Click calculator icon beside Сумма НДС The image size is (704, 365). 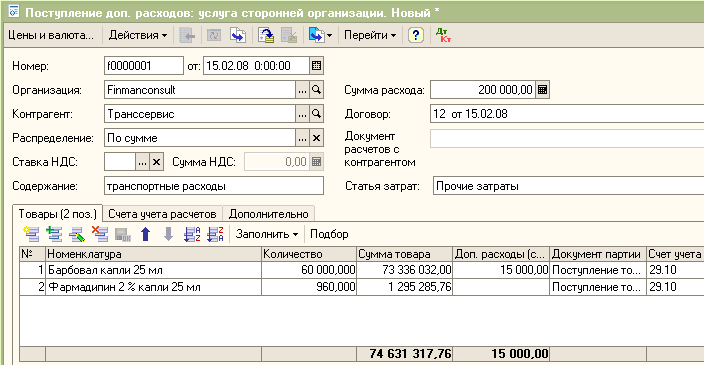[317, 162]
